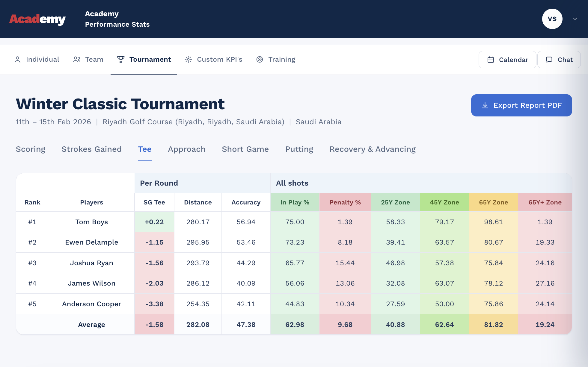This screenshot has height=367, width=588.
Task: Click the 45Y Zone column header
Action: click(x=444, y=202)
